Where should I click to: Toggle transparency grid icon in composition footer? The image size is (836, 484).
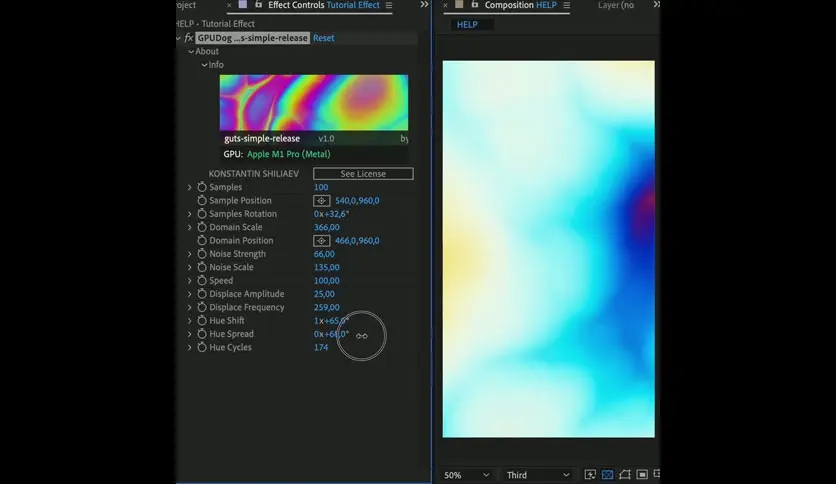click(607, 474)
